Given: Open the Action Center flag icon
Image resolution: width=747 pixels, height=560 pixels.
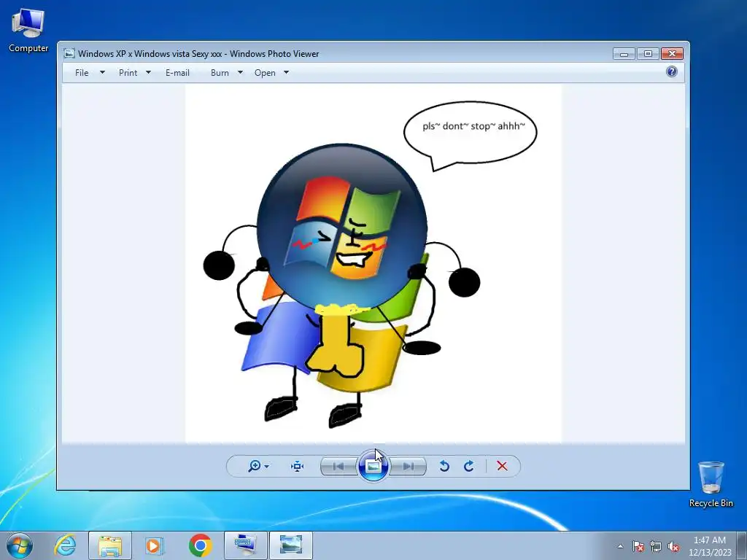Looking at the screenshot, I should click(638, 546).
